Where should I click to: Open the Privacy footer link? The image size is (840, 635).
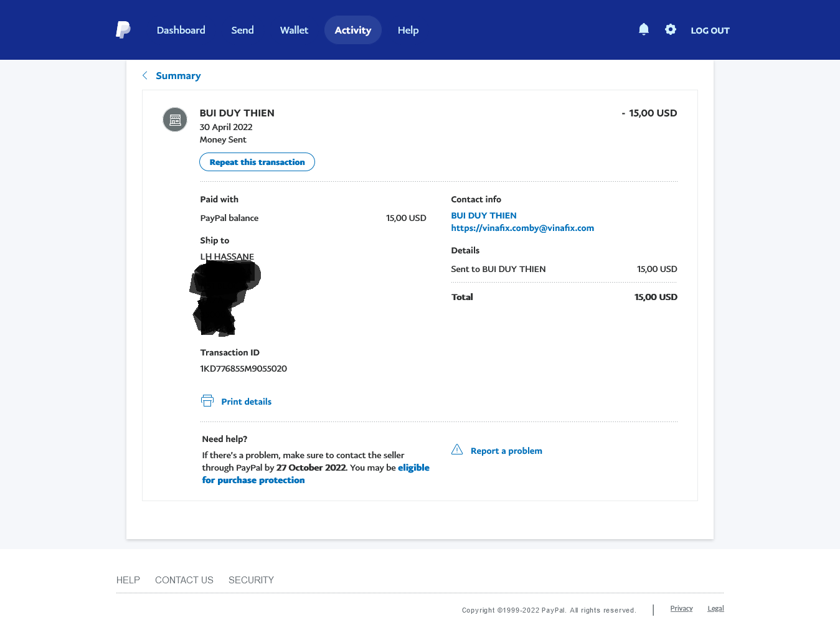pyautogui.click(x=681, y=608)
